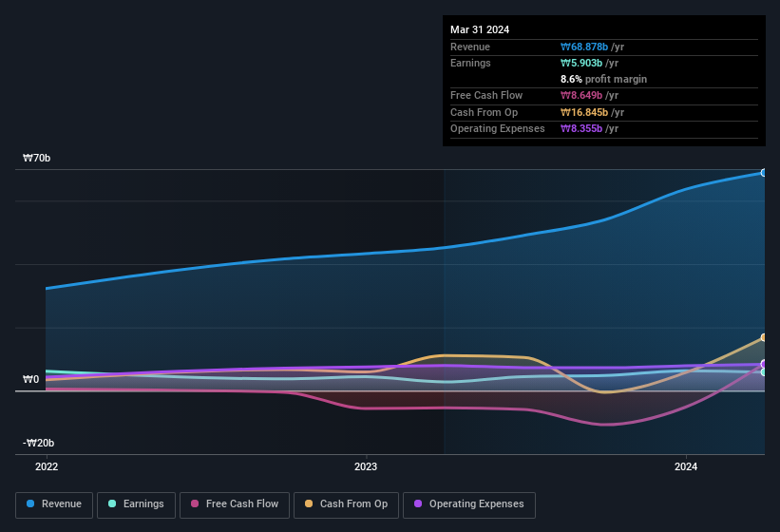
Task: Click the 2023 x-axis label
Action: (x=366, y=466)
